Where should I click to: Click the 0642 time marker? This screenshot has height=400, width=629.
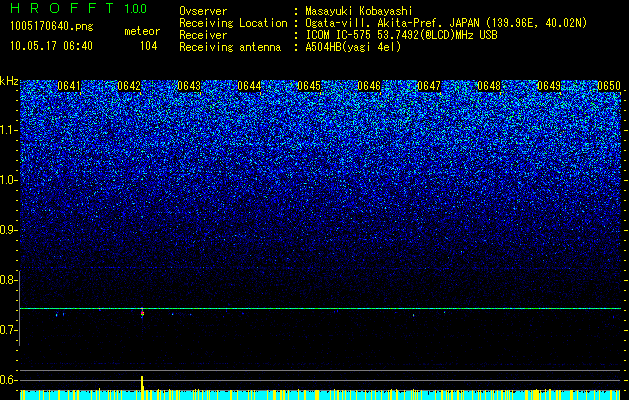(x=129, y=86)
